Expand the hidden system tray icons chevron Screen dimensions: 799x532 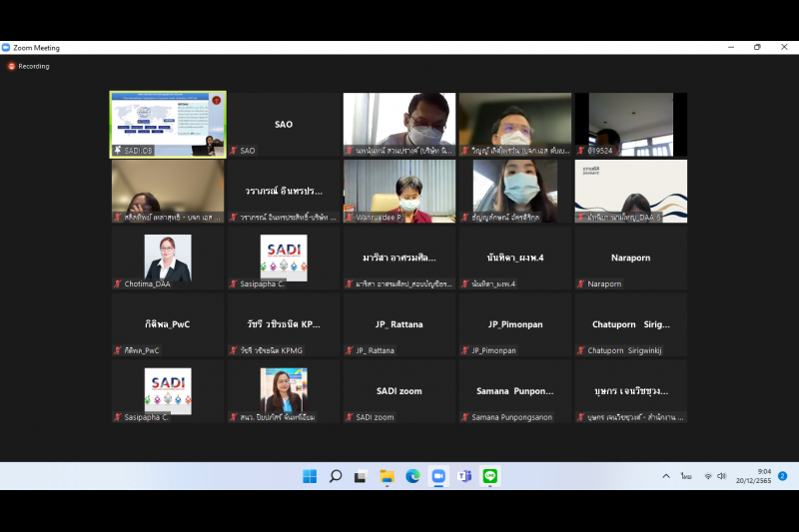[666, 476]
